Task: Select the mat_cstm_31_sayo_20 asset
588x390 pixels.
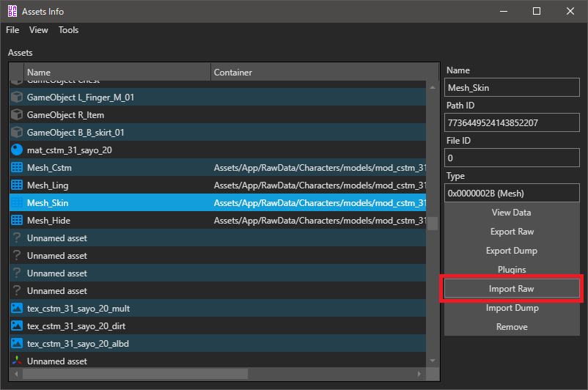Action: click(x=218, y=150)
